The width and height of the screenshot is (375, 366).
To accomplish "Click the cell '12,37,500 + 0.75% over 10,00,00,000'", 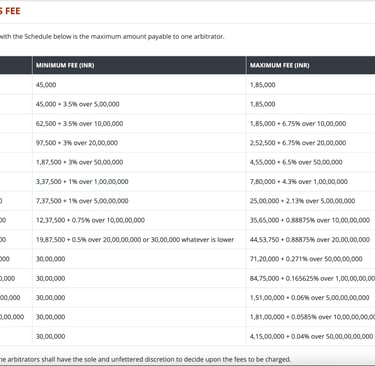I will point(139,220).
